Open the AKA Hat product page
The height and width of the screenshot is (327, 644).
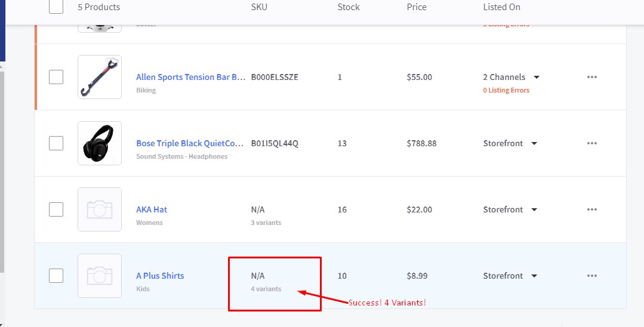pos(152,209)
